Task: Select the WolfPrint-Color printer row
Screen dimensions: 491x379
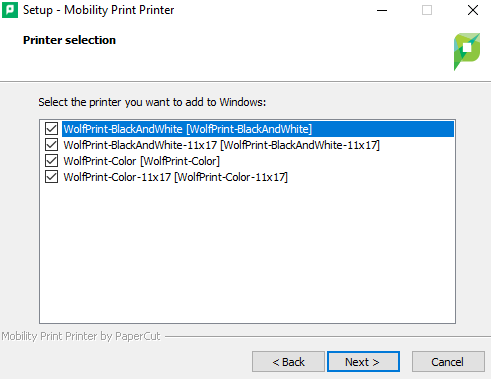Action: 141,161
